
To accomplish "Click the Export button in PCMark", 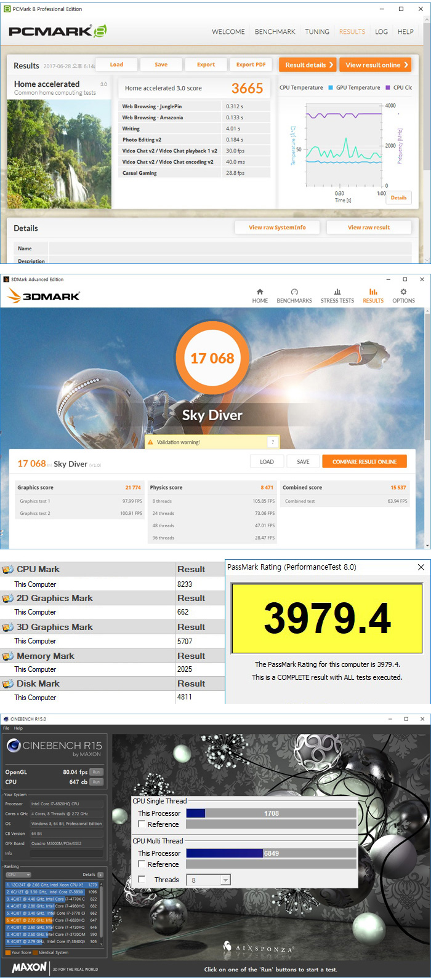I will coord(206,65).
